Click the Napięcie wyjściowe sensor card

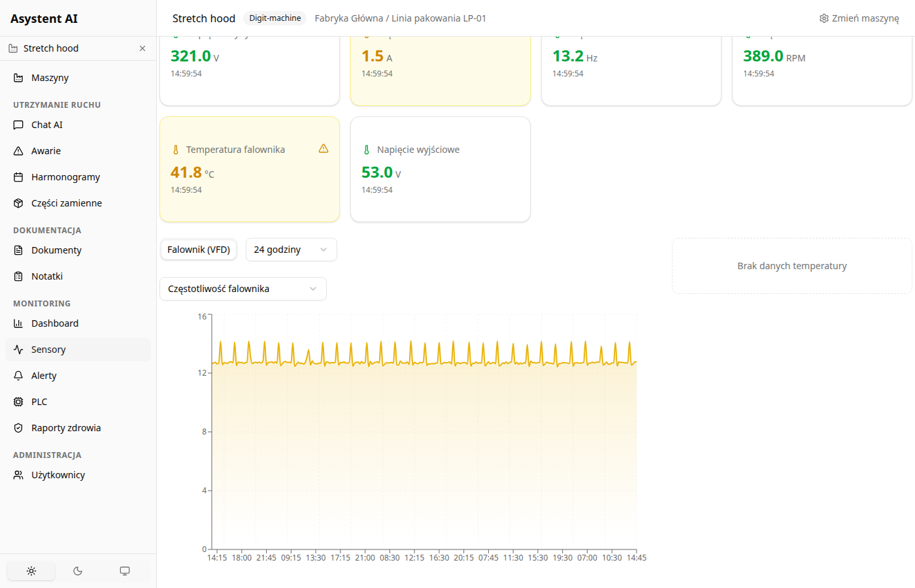click(x=440, y=169)
